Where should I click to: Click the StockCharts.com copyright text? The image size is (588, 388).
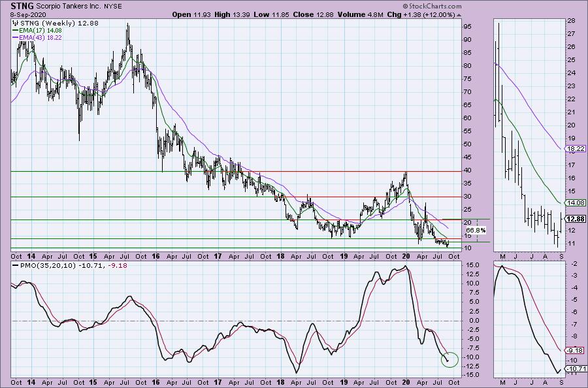(x=432, y=7)
